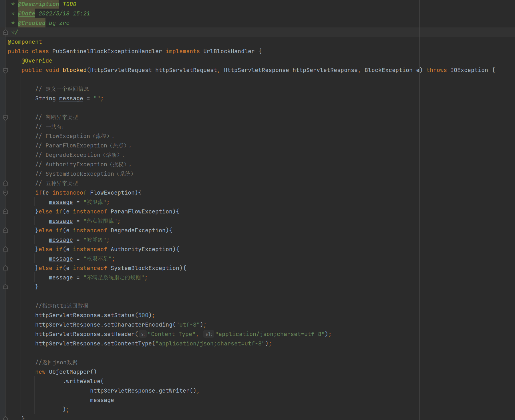Collapse the blocked method using its gutter fold toggle
This screenshot has width=515, height=420.
pyautogui.click(x=5, y=70)
